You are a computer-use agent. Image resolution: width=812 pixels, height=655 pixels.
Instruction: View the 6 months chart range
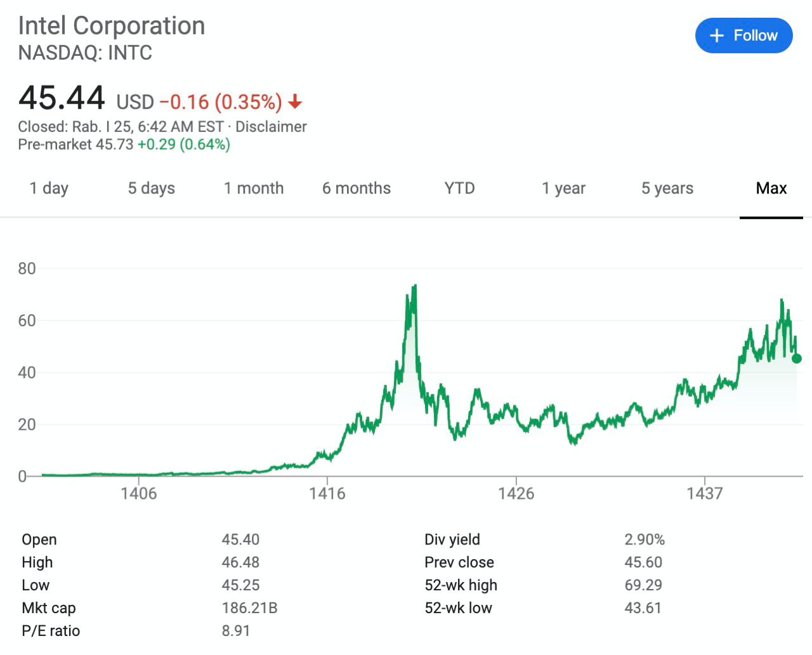click(357, 188)
